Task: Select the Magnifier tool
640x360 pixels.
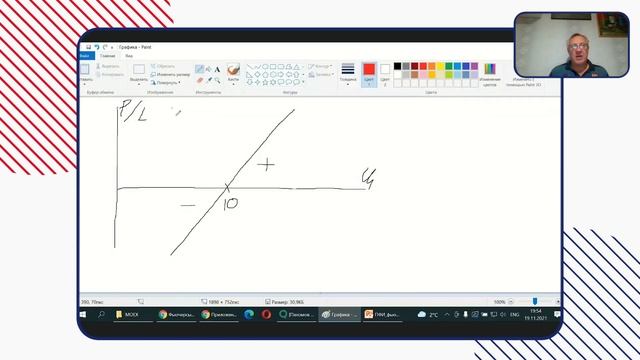Action: pyautogui.click(x=217, y=80)
